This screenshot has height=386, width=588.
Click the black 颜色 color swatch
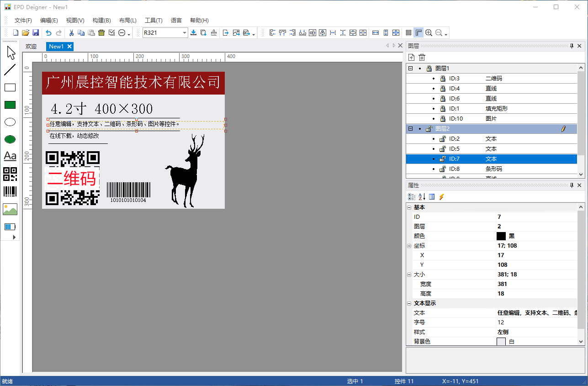[501, 236]
